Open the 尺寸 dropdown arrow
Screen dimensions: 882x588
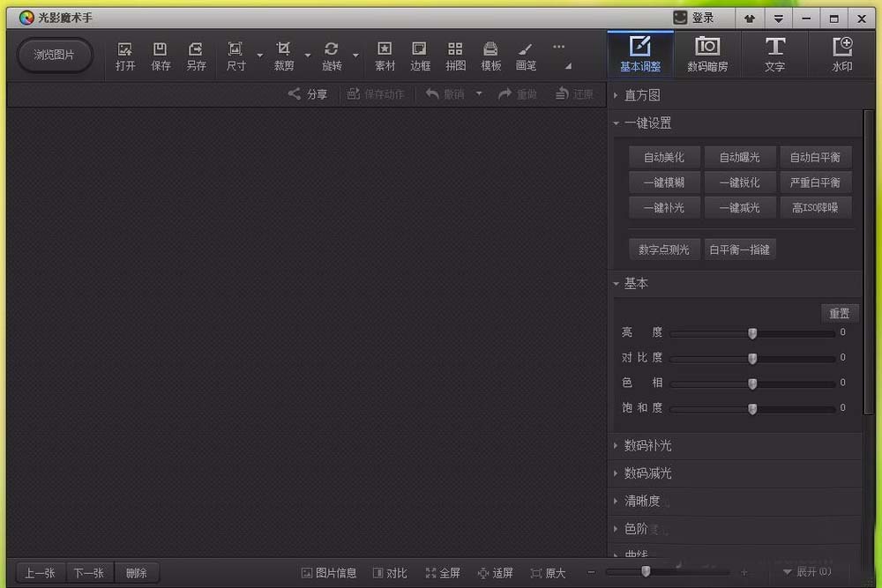pyautogui.click(x=260, y=55)
